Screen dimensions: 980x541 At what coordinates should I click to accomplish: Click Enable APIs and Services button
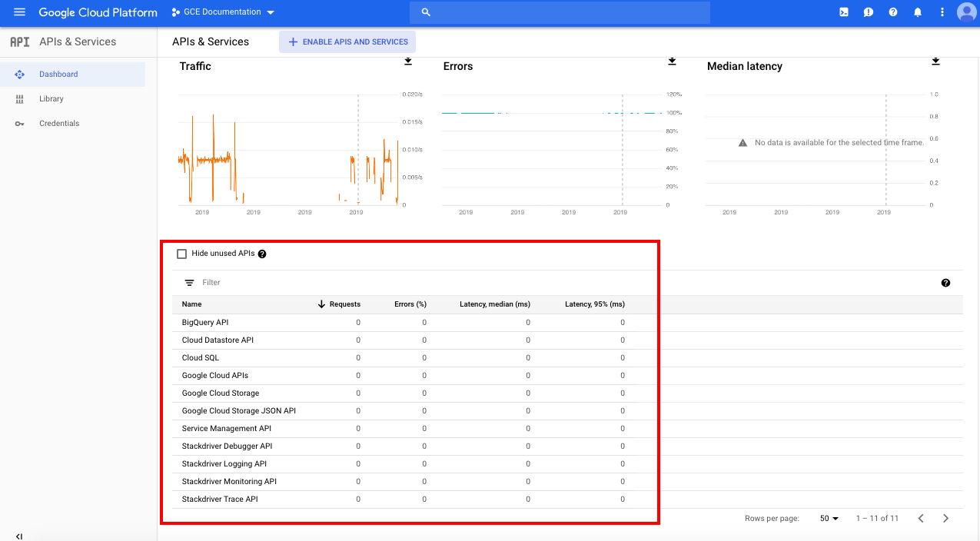pos(347,42)
